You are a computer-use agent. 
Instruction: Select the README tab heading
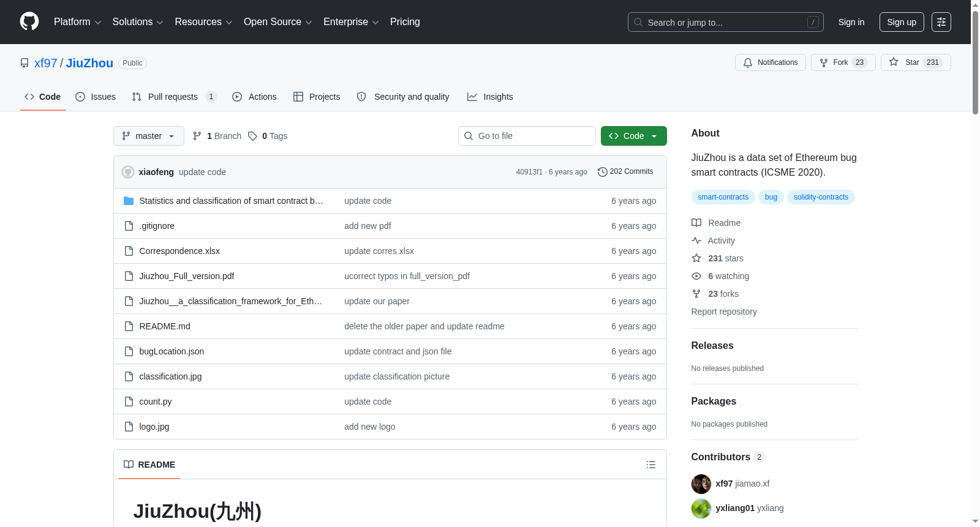tap(149, 465)
